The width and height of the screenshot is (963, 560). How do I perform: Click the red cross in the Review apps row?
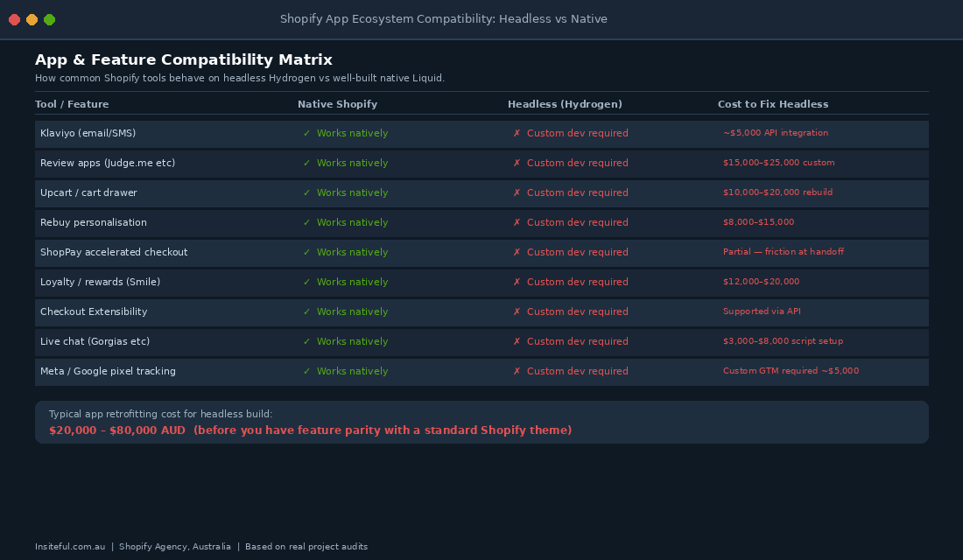click(x=517, y=163)
